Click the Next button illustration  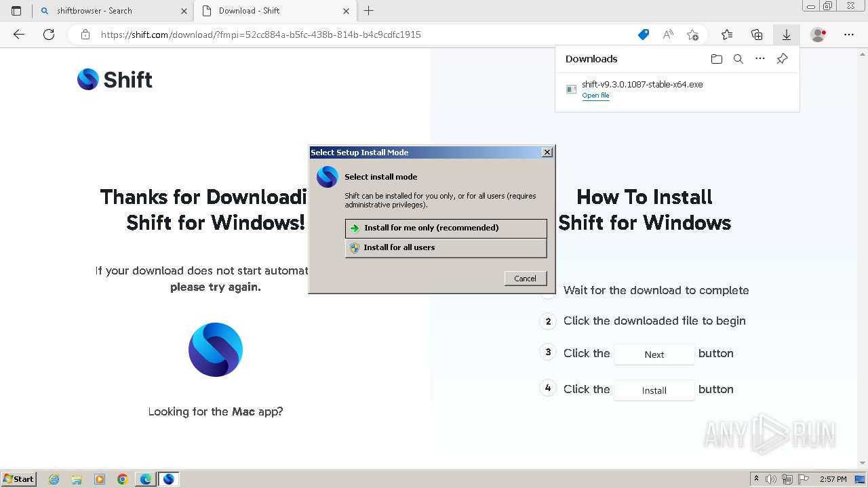coord(654,354)
